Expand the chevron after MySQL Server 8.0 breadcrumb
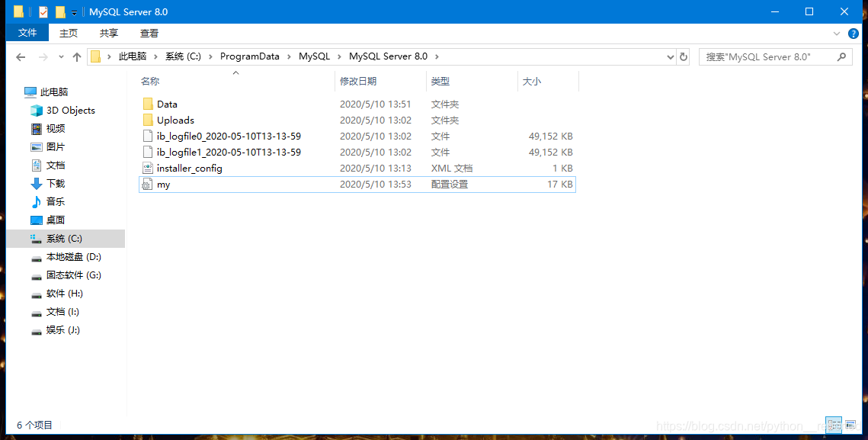The width and height of the screenshot is (868, 440). 437,56
